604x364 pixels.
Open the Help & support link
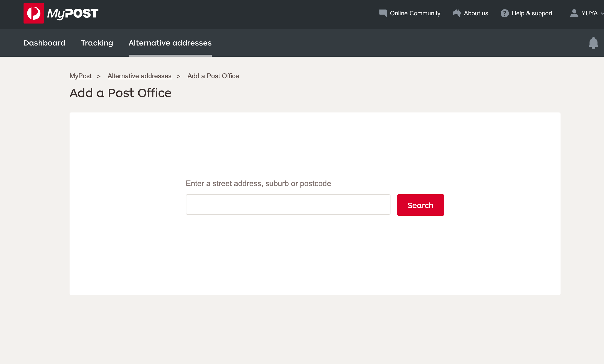point(527,13)
